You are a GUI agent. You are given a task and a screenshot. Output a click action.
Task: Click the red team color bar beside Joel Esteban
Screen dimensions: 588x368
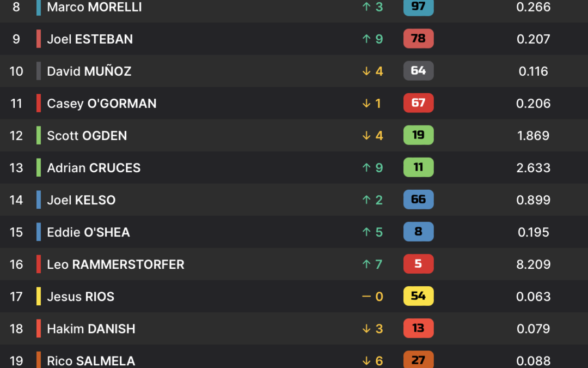[x=39, y=39]
